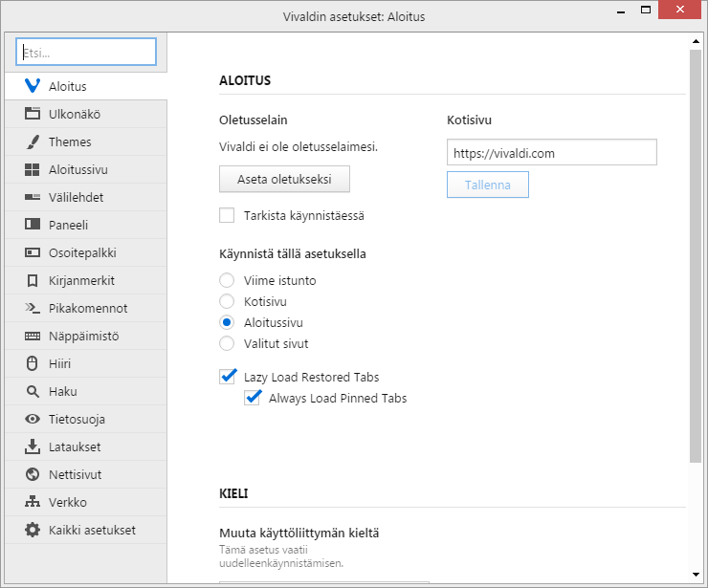Screen dimensions: 708x588
Task: Click the Näppäimistö keyboard icon
Action: (x=33, y=337)
